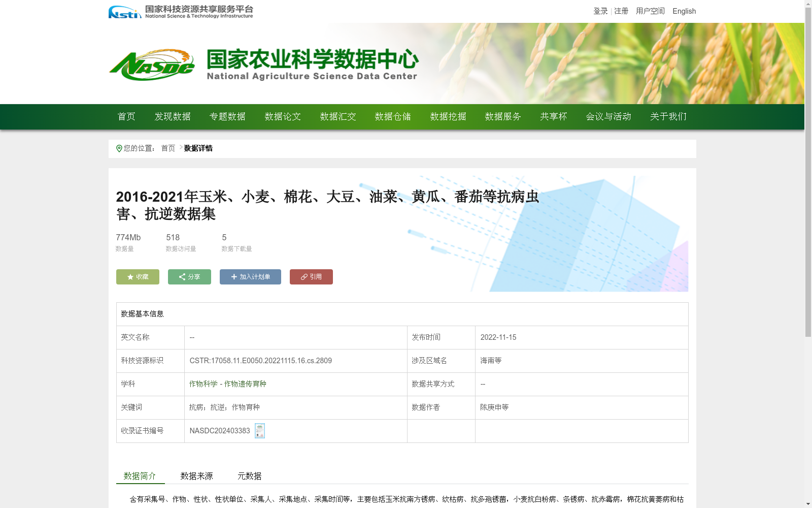Open the 作物科学 - 作物遗传育种 subject link
The height and width of the screenshot is (508, 812).
pyautogui.click(x=228, y=384)
